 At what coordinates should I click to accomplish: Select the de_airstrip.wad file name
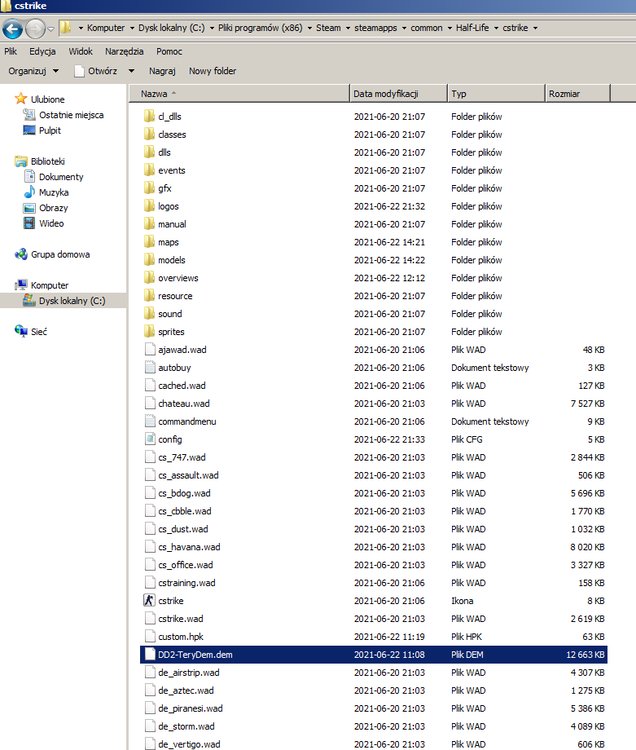[x=189, y=673]
